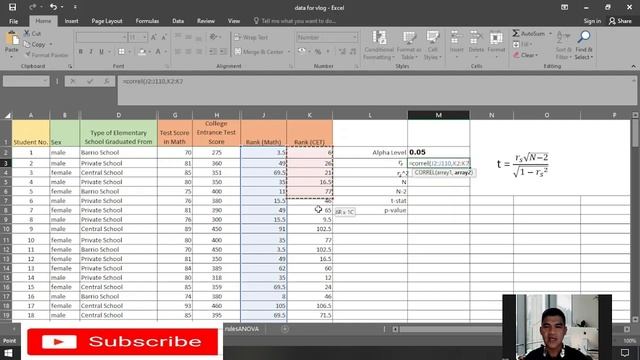Switch to Page Layout tab
The image size is (640, 360).
point(107,21)
